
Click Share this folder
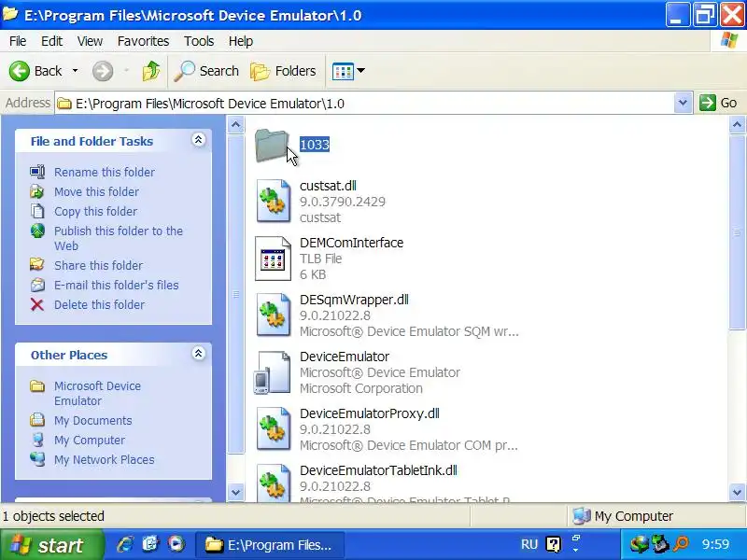pos(98,265)
